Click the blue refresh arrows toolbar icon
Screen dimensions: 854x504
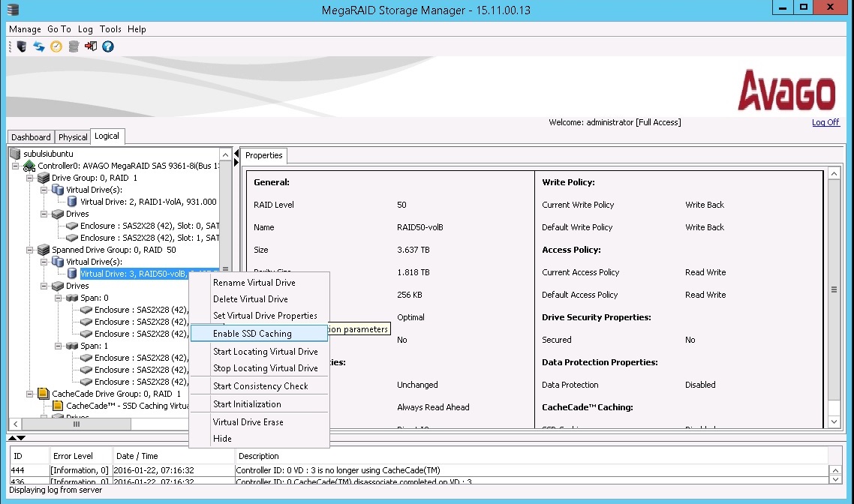click(x=38, y=46)
